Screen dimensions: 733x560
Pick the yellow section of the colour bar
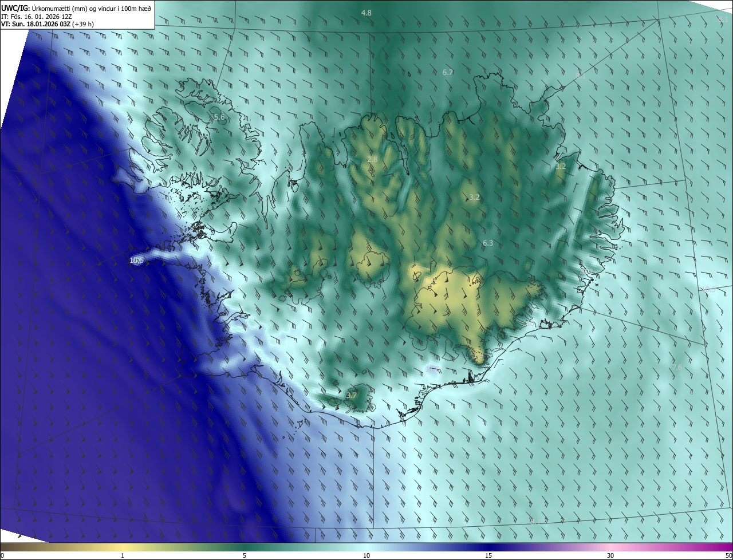click(x=123, y=547)
